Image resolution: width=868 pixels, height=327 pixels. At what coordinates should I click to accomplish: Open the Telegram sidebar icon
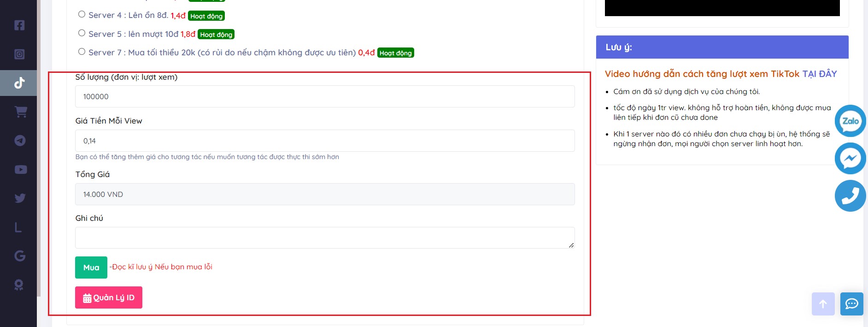(x=20, y=141)
